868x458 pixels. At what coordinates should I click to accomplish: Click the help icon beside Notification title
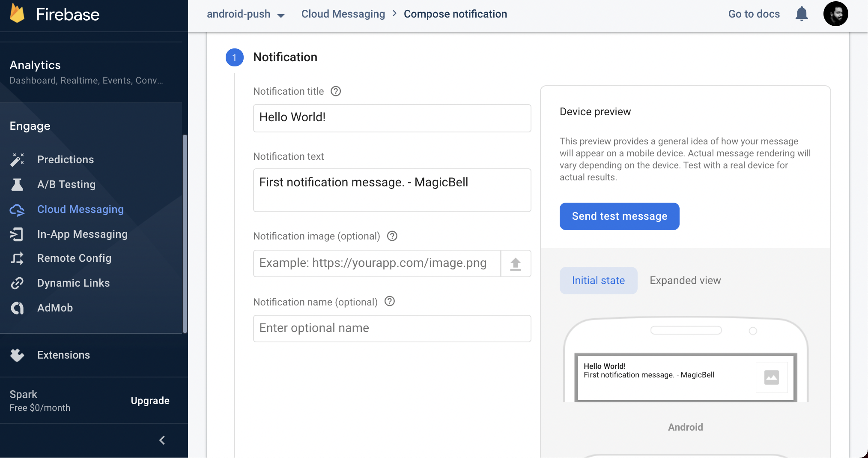(x=336, y=91)
